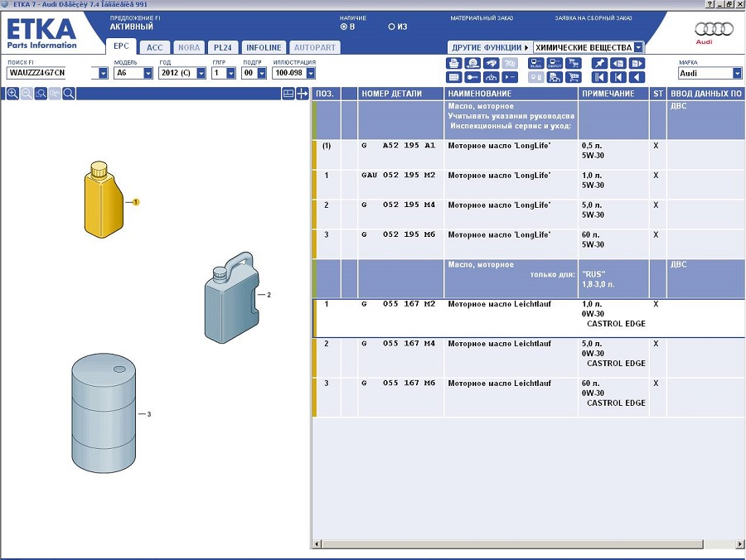Click the arrow-dash toolbar icon
This screenshot has width=746, height=560.
[x=510, y=77]
